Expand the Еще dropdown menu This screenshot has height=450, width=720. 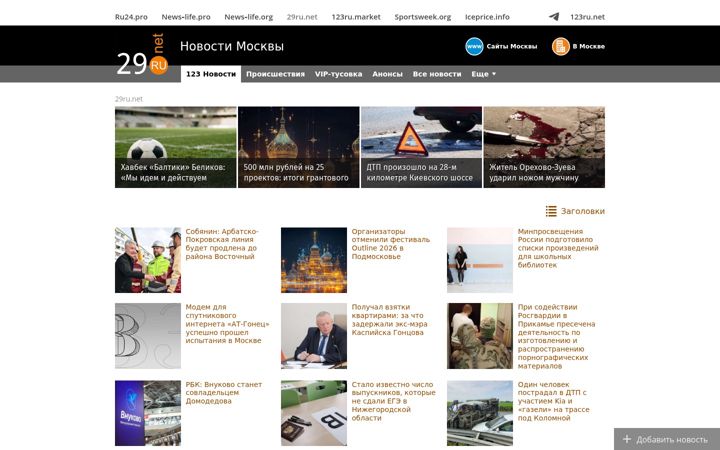[x=484, y=74]
